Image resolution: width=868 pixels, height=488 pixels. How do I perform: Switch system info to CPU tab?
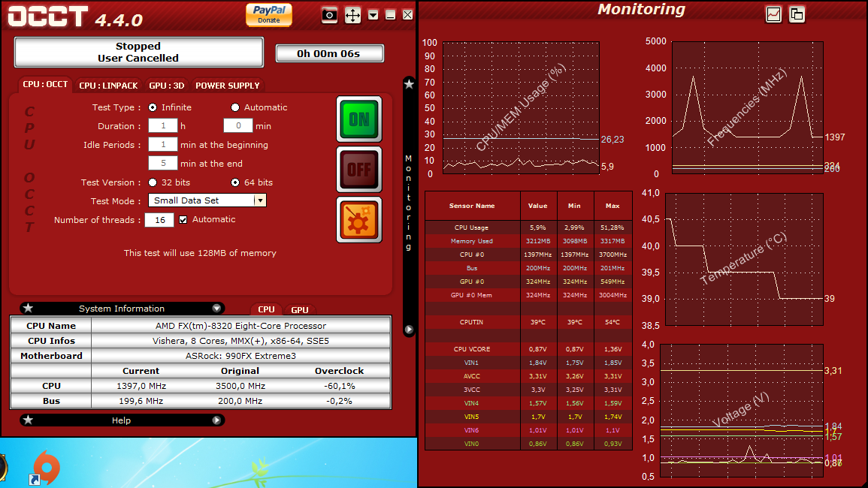[x=266, y=310]
